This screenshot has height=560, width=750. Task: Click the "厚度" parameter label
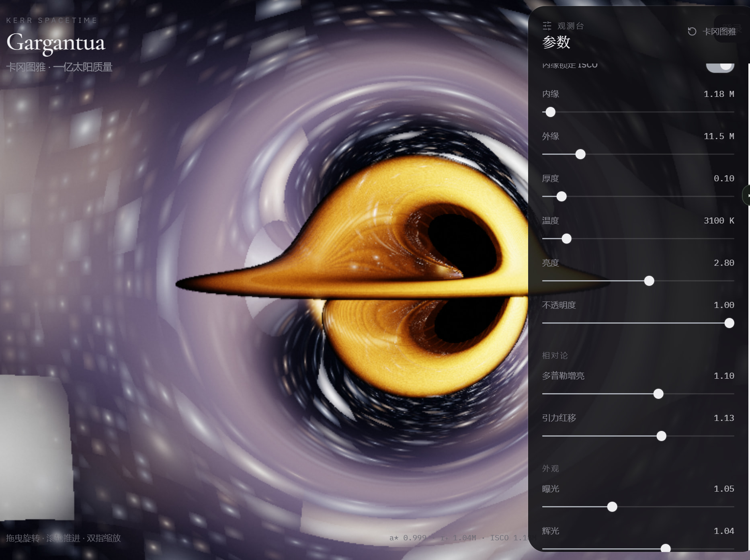point(551,178)
